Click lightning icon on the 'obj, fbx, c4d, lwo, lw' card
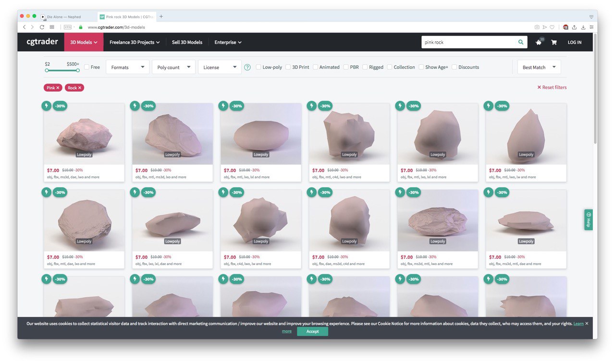615x364 pixels. click(x=223, y=192)
